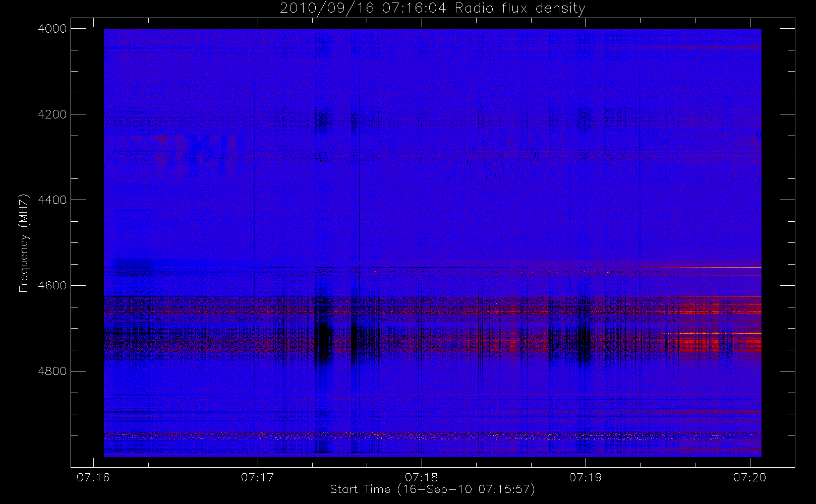Click the 'Start Time (16-Sep-10 07:15:57)' label
816x504 pixels.
(432, 489)
